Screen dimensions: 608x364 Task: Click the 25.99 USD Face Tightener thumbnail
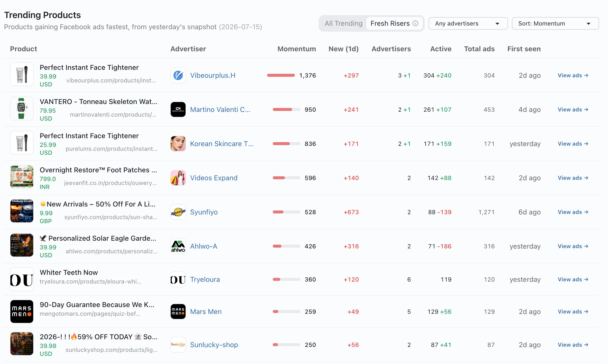(22, 143)
